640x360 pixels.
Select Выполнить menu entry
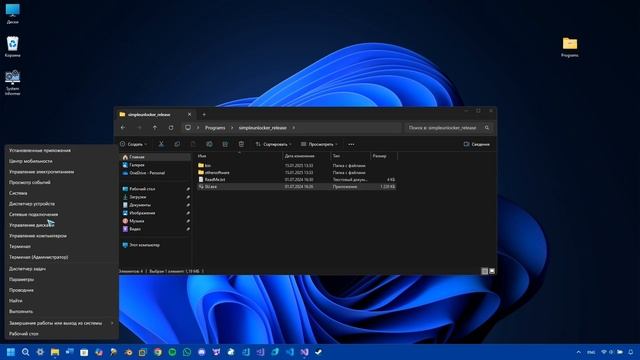click(61, 311)
